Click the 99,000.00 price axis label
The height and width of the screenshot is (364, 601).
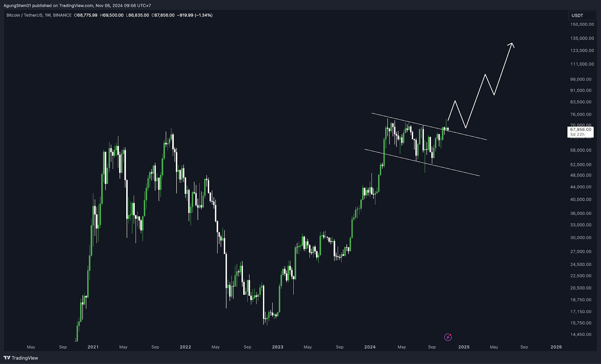click(581, 79)
